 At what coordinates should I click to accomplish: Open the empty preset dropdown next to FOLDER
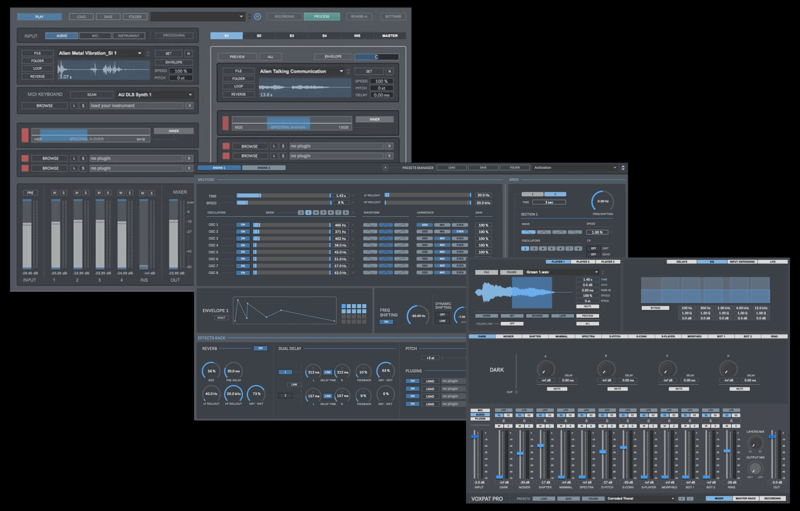198,17
